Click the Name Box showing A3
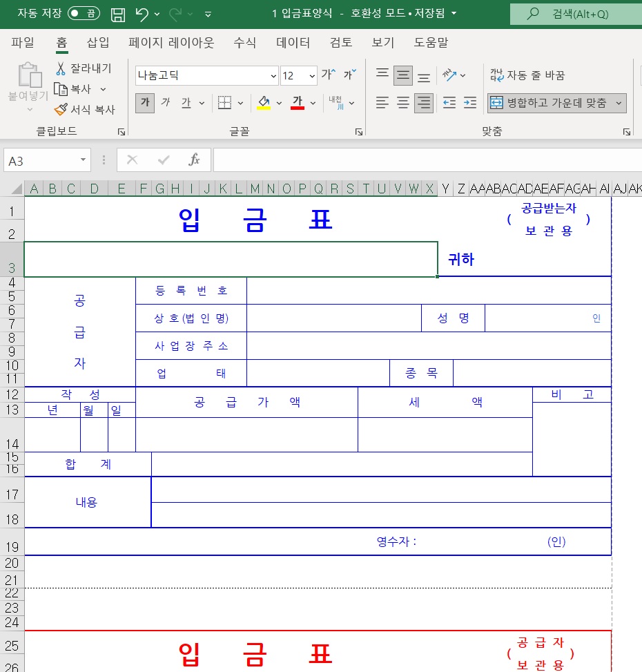The height and width of the screenshot is (672, 642). (x=42, y=161)
